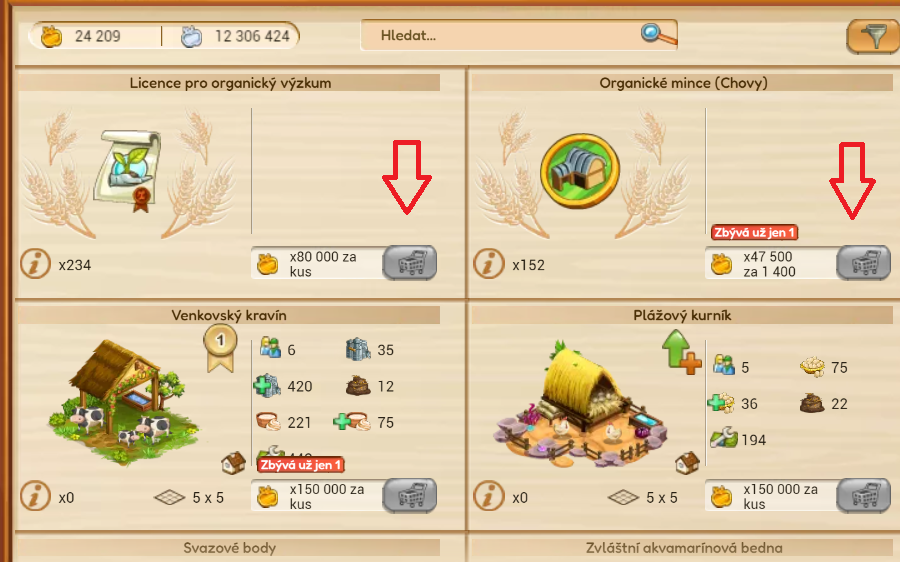The width and height of the screenshot is (900, 563).
Task: Open the Svazové body section header
Action: 230,548
